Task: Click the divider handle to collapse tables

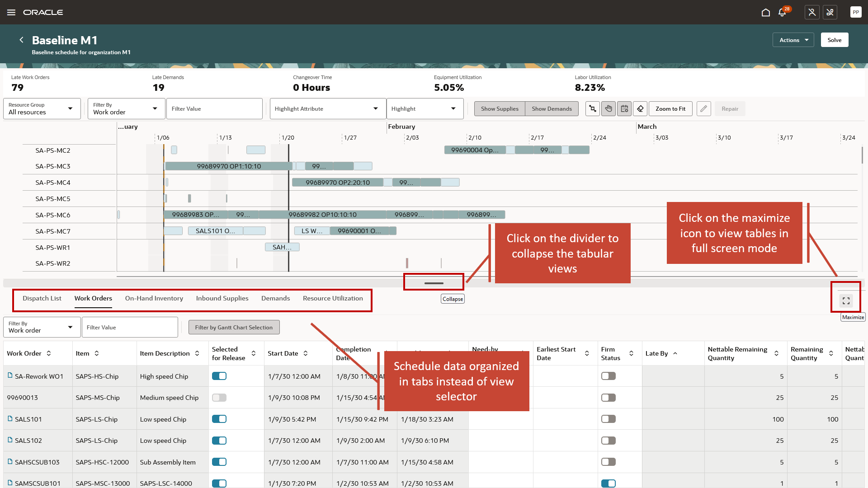Action: (434, 283)
